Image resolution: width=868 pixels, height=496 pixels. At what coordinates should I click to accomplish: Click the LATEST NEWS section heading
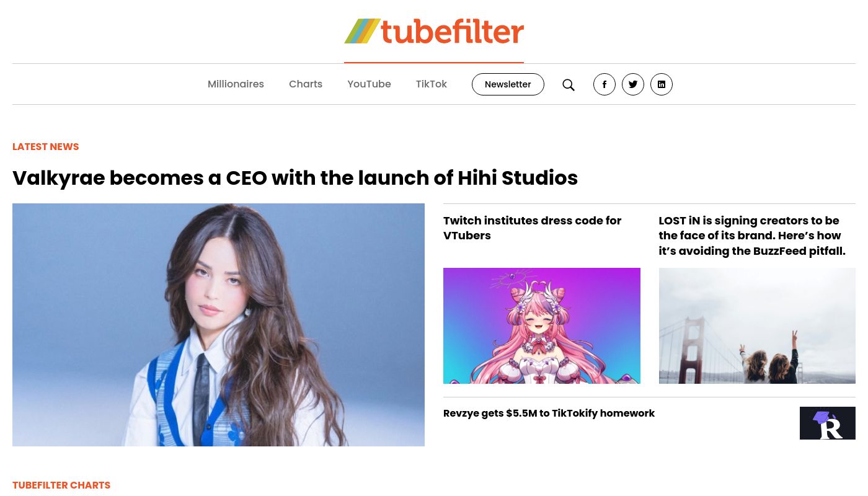click(46, 147)
